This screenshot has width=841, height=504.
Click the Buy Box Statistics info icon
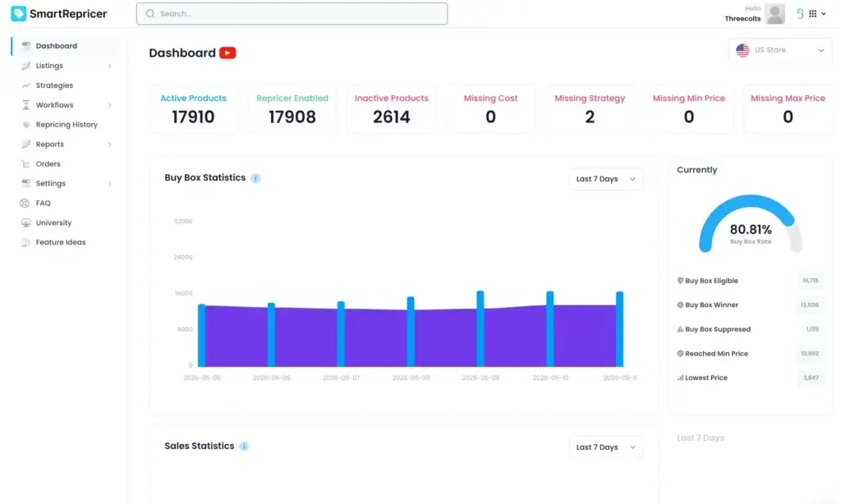255,178
